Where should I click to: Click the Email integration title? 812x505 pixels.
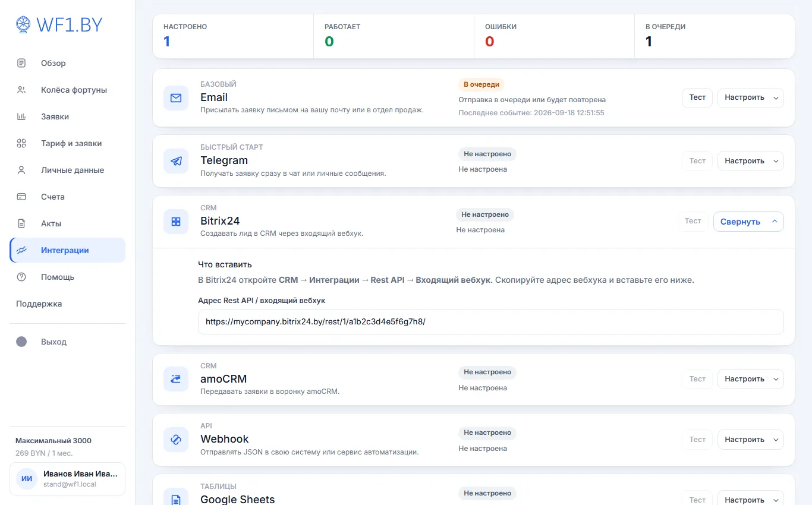coord(214,97)
